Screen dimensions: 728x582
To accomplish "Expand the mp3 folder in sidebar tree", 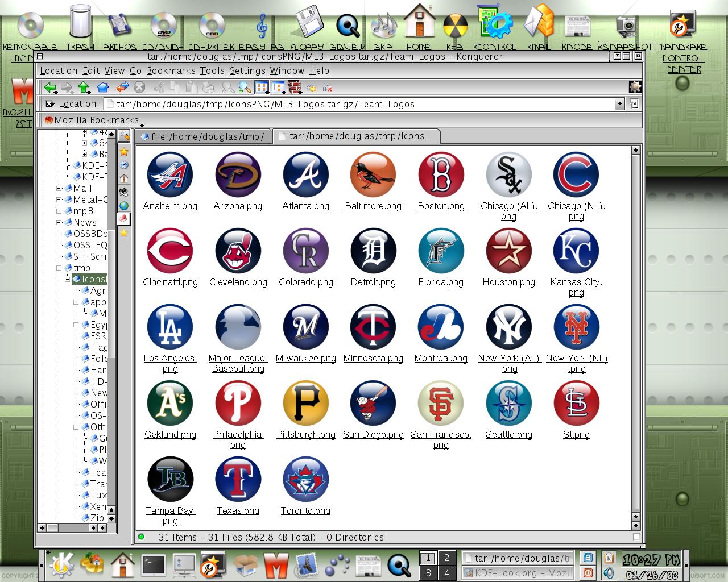I will 59,211.
